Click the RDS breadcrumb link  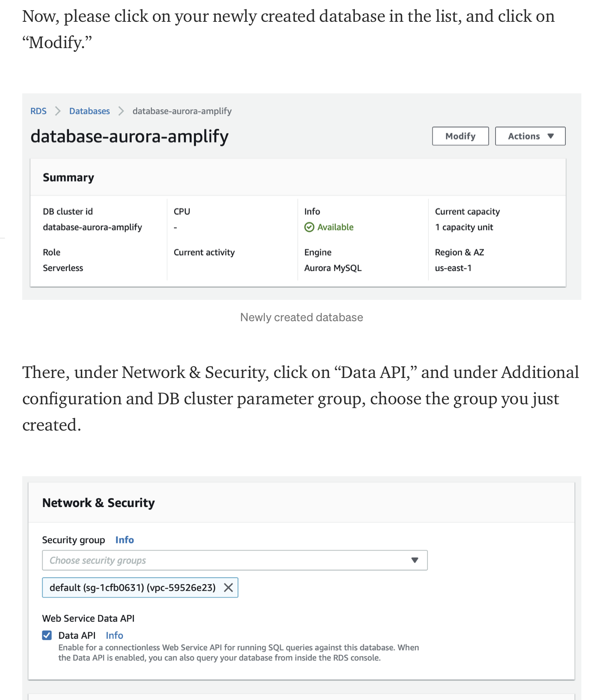click(38, 111)
